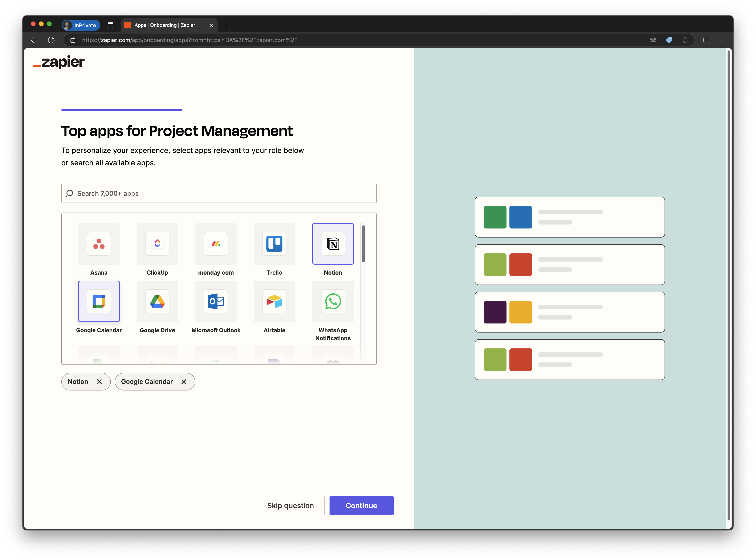This screenshot has width=756, height=560.
Task: Open the shopping price tag icon
Action: tap(669, 40)
